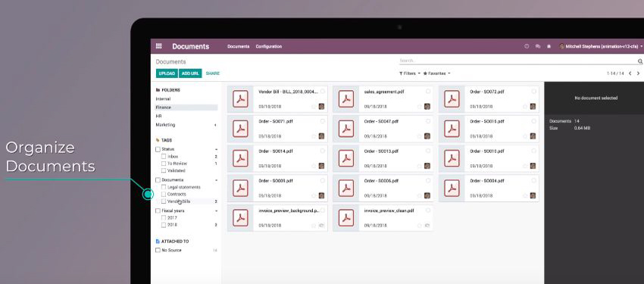
Task: Open the chat conversations icon in header
Action: tap(538, 46)
